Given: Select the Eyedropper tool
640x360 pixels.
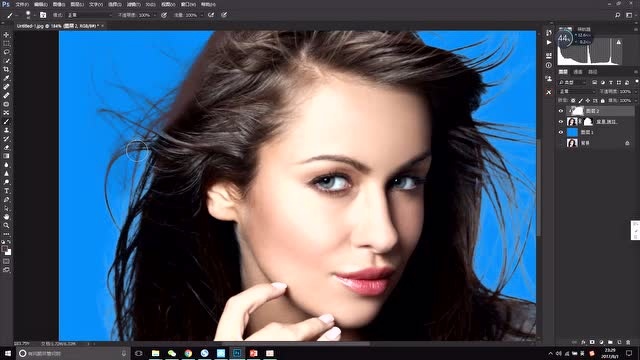Looking at the screenshot, I should click(6, 78).
